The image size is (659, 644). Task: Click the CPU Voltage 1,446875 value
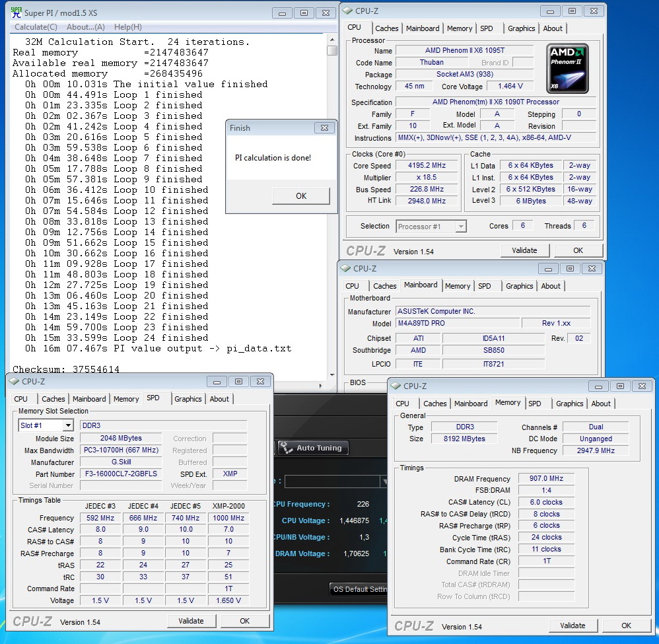tap(355, 520)
